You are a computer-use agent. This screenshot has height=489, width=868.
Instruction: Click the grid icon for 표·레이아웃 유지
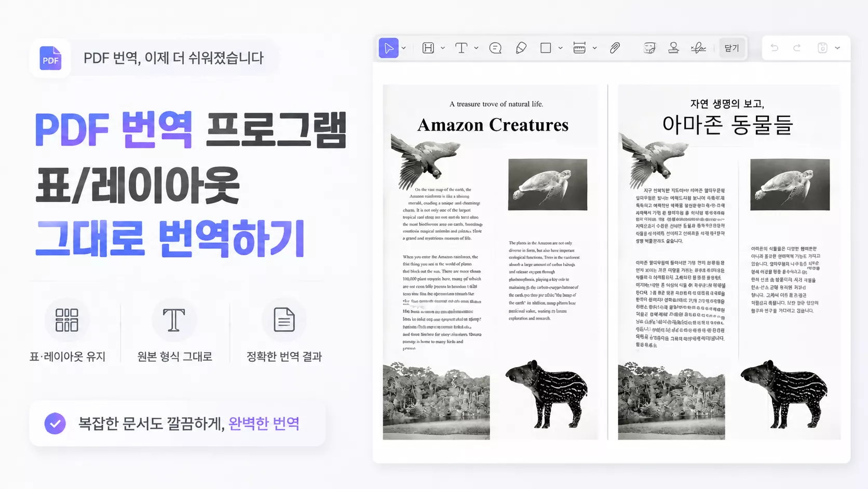[x=67, y=320]
